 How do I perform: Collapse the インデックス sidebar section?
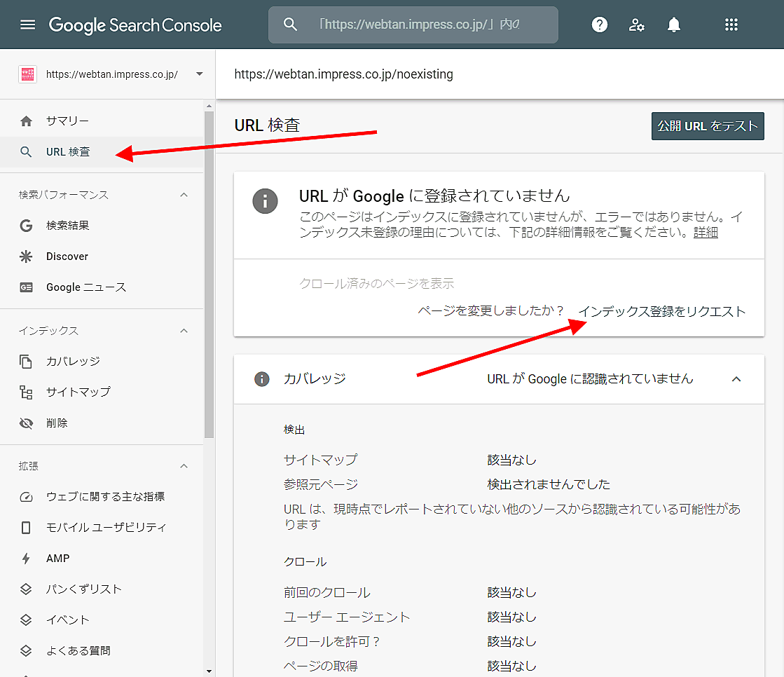coord(184,331)
